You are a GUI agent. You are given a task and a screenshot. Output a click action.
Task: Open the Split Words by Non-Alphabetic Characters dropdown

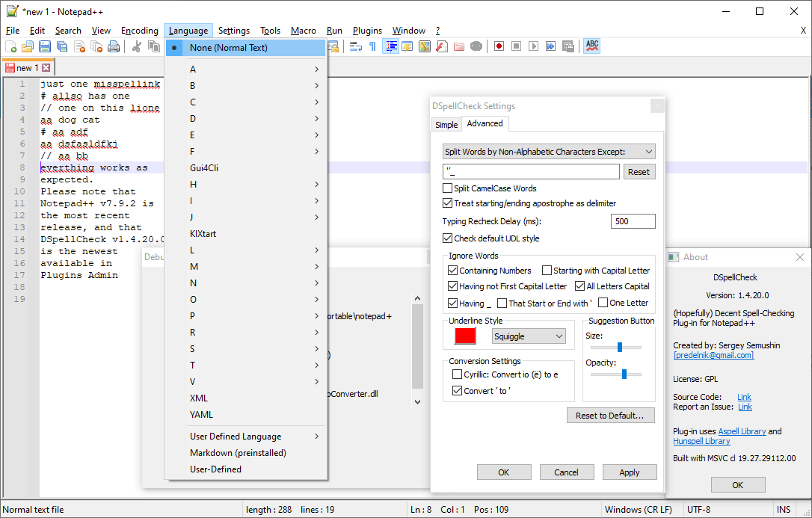click(x=648, y=151)
